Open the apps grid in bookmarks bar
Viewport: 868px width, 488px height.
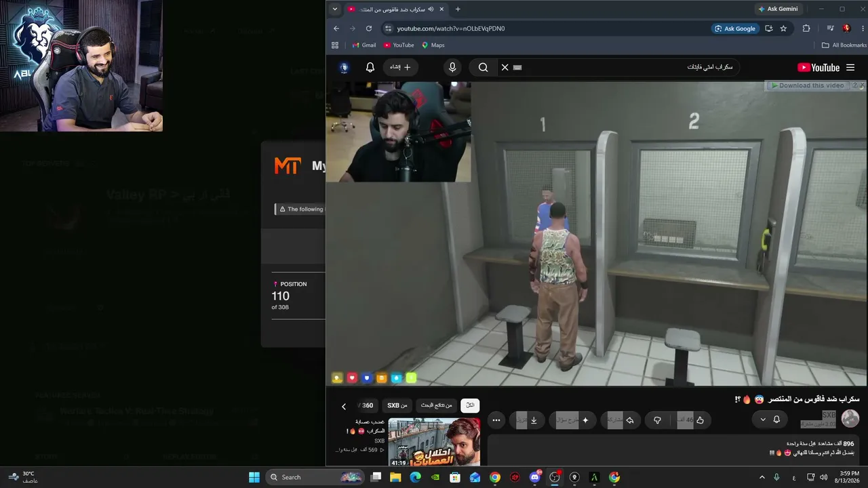coord(335,45)
